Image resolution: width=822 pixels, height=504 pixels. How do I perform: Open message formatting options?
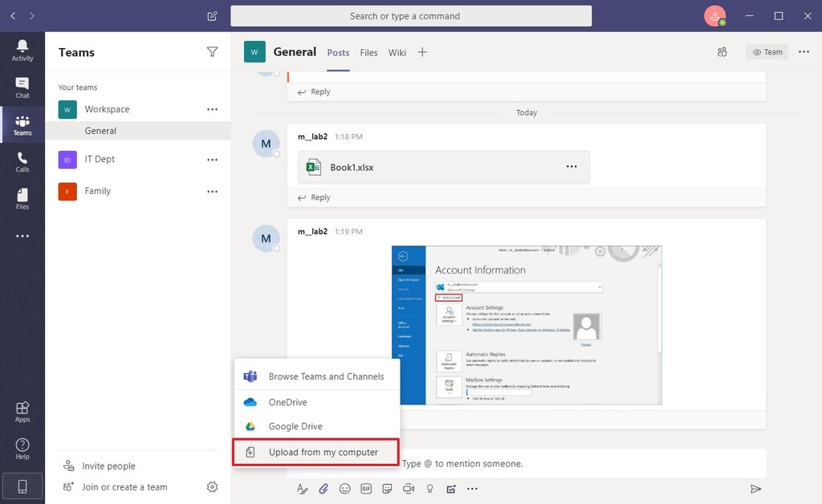coord(301,489)
